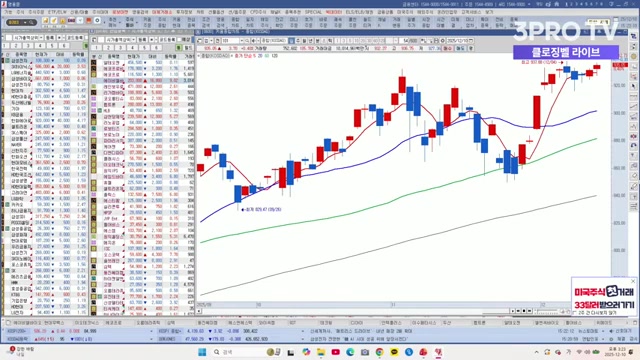Open File Explorer from the taskbar
This screenshot has height=360, width=640.
[x=321, y=352]
